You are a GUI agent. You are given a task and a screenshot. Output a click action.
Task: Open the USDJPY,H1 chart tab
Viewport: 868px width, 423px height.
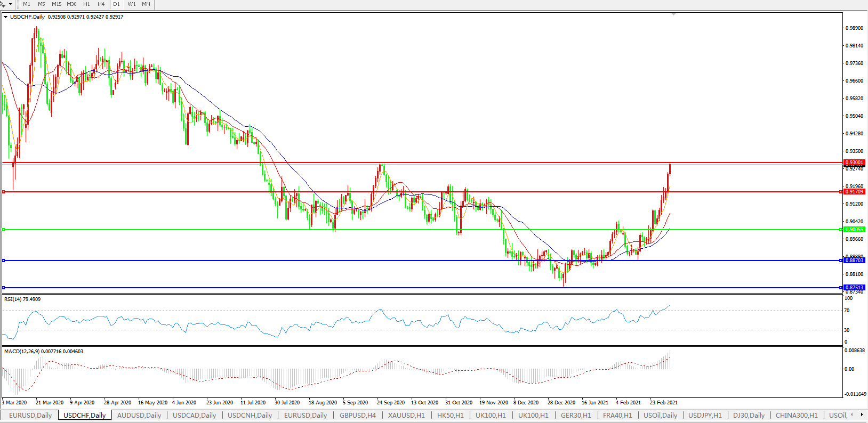point(704,415)
